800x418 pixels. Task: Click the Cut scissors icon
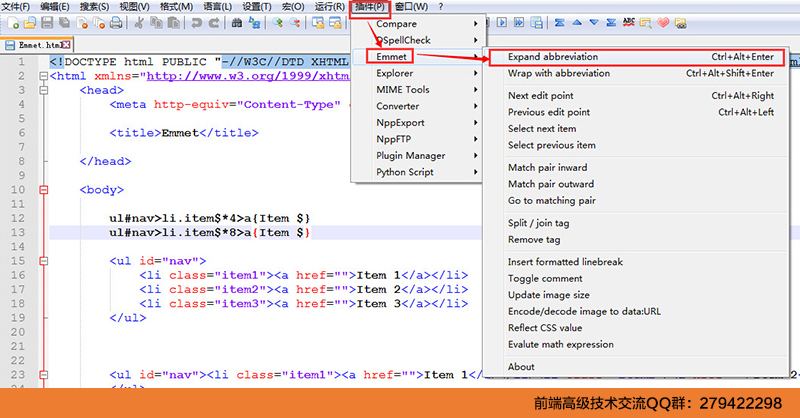[139, 23]
